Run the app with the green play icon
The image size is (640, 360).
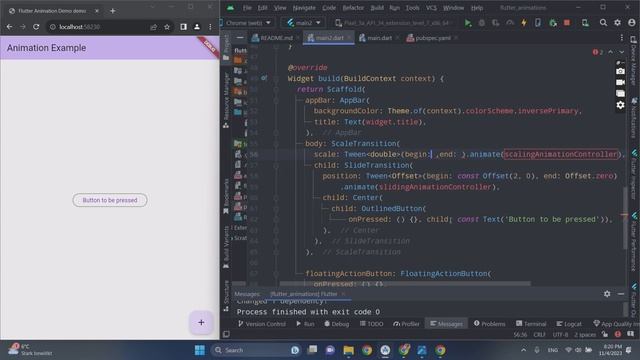[468, 23]
